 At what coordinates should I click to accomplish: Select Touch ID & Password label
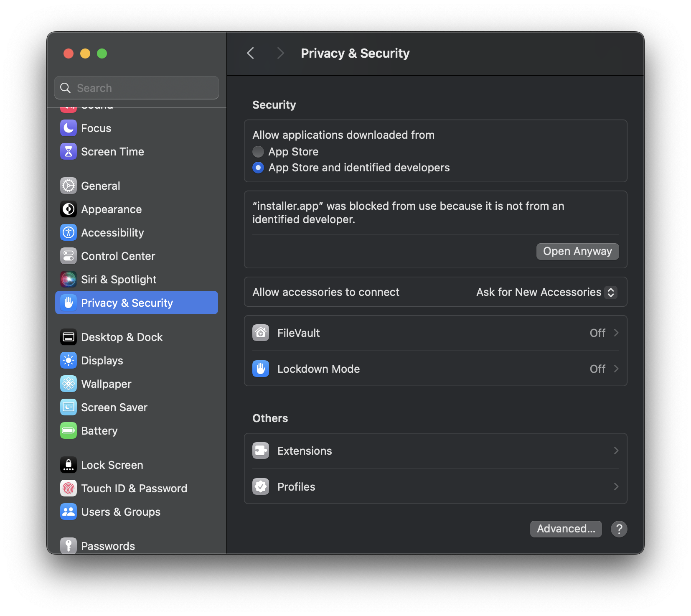[134, 488]
